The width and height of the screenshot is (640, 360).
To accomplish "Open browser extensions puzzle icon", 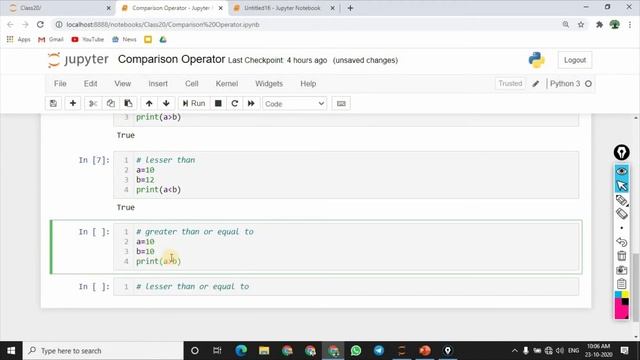I will pos(599,24).
